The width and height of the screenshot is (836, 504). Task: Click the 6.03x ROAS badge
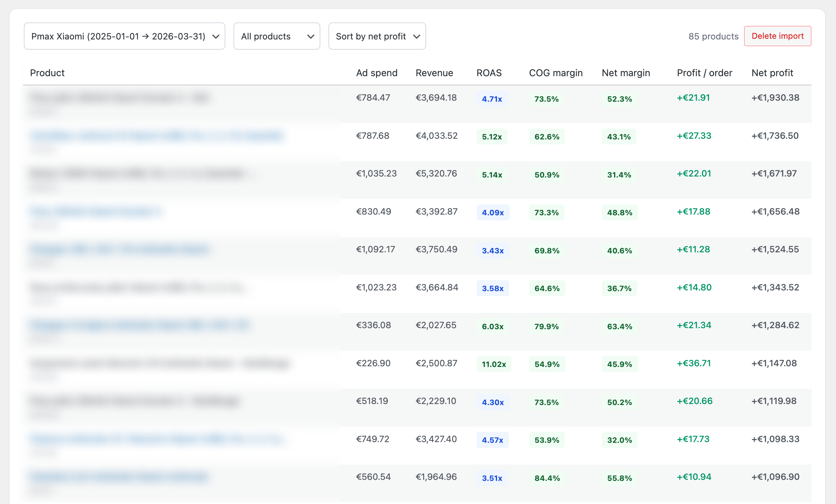click(493, 326)
